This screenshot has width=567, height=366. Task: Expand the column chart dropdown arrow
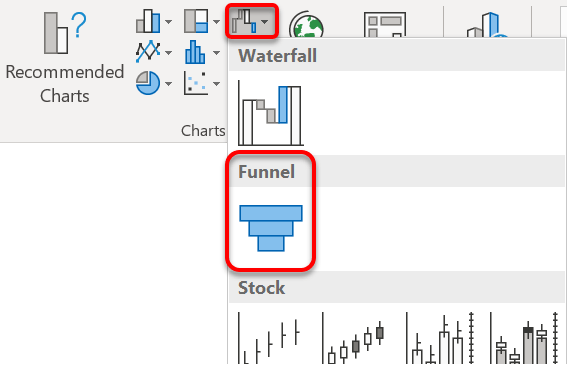[x=169, y=22]
